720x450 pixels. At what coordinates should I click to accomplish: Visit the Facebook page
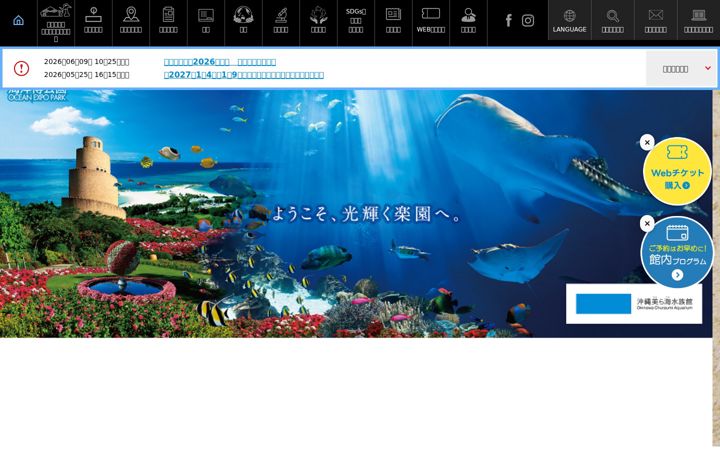tap(508, 21)
